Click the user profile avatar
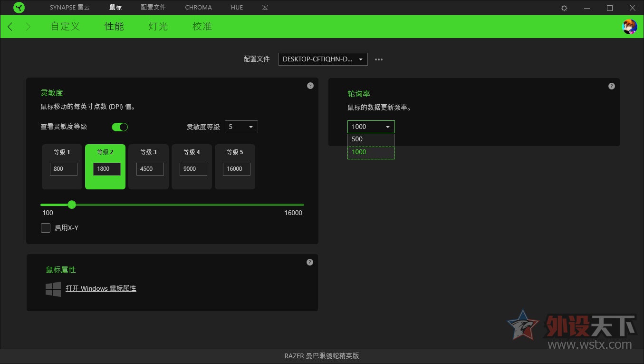Image resolution: width=644 pixels, height=364 pixels. pyautogui.click(x=629, y=27)
